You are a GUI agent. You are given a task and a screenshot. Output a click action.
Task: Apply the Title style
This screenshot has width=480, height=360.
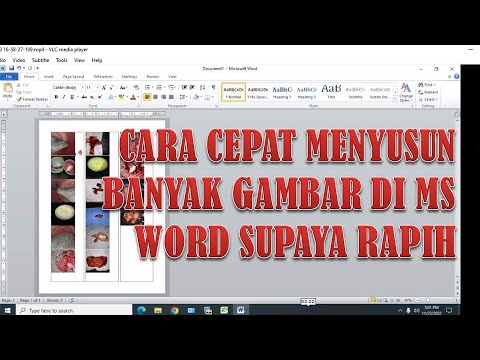331,92
